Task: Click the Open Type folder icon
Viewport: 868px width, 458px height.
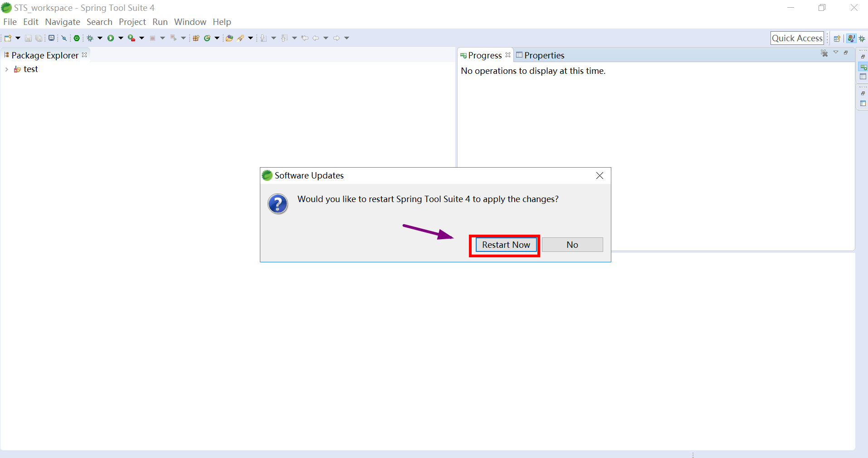Action: click(x=229, y=38)
